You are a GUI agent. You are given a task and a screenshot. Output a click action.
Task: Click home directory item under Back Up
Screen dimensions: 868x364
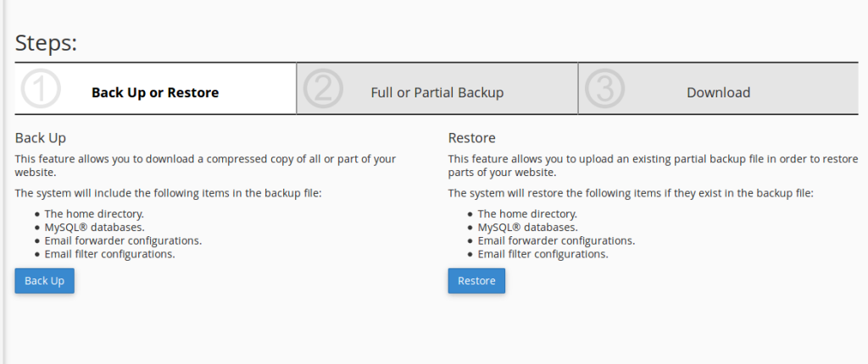pos(94,213)
